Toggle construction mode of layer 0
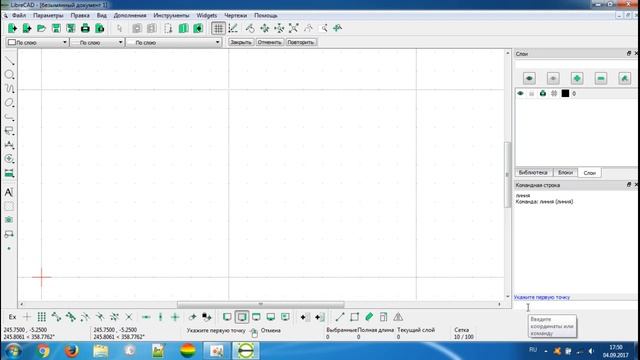The width and height of the screenshot is (640, 360). [x=554, y=93]
